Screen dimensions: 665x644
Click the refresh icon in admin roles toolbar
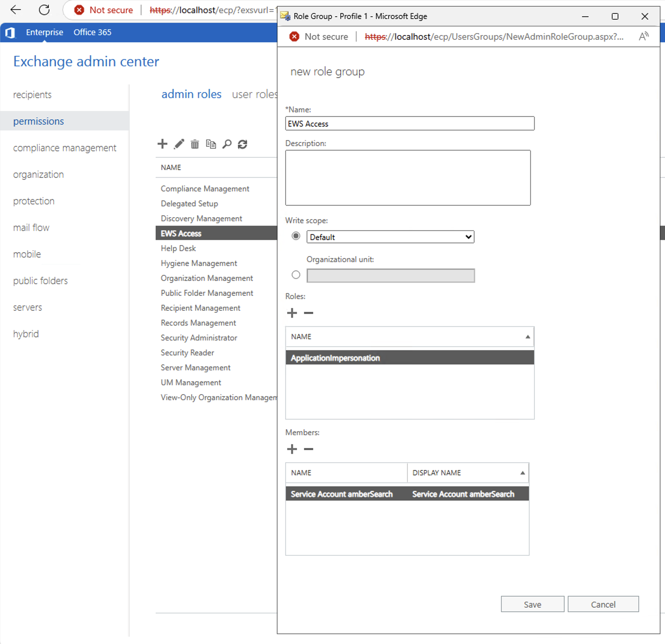pos(243,144)
